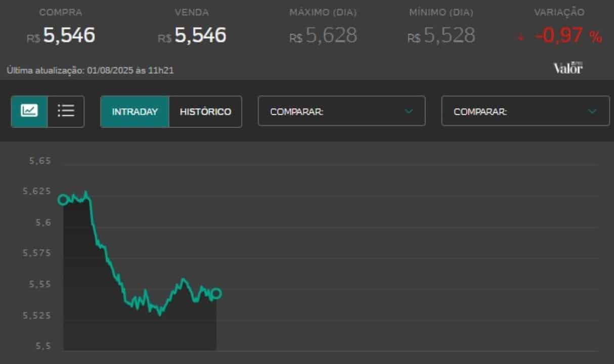Switch to the line chart view icon
Viewport: 614px width, 364px height.
pyautogui.click(x=29, y=111)
